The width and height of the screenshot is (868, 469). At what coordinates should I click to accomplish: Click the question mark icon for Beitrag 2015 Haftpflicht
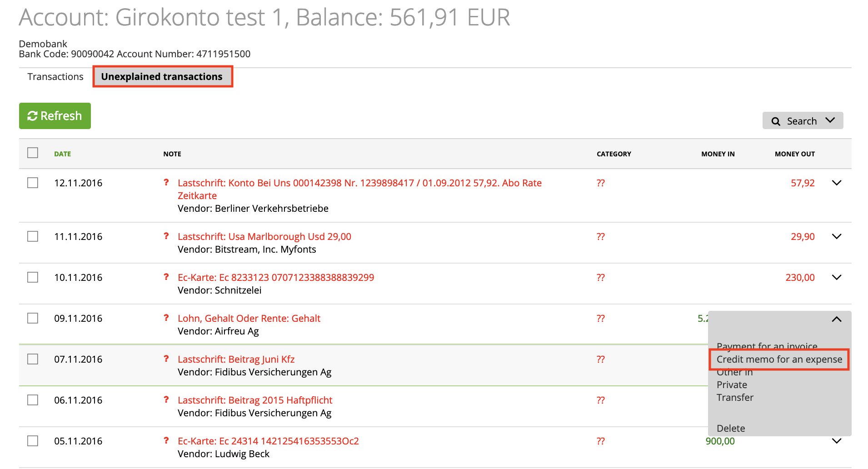(x=166, y=400)
